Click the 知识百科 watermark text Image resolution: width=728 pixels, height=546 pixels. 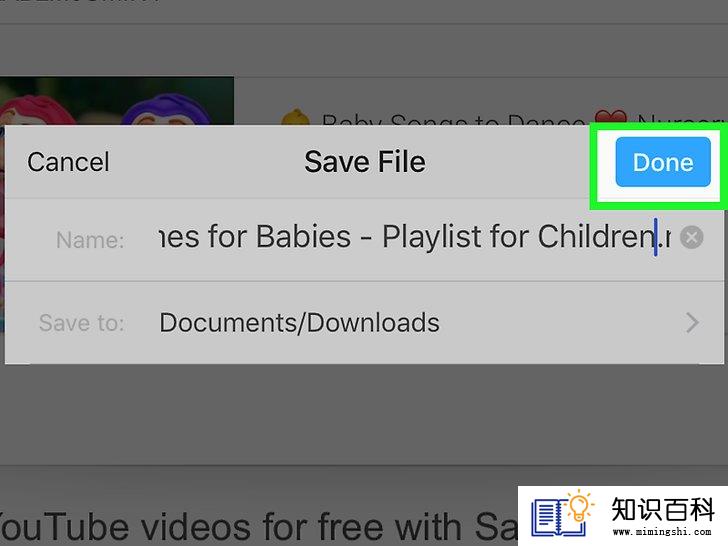point(663,509)
